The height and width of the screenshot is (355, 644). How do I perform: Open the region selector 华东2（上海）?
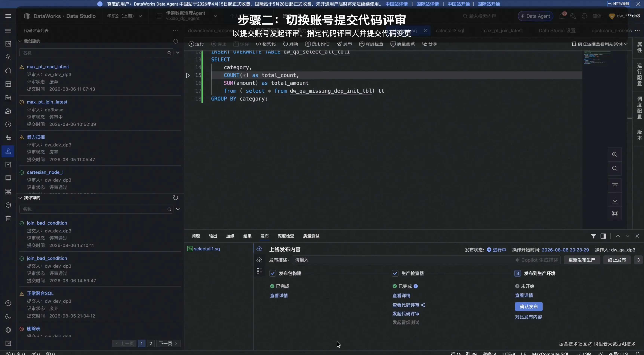click(x=124, y=16)
